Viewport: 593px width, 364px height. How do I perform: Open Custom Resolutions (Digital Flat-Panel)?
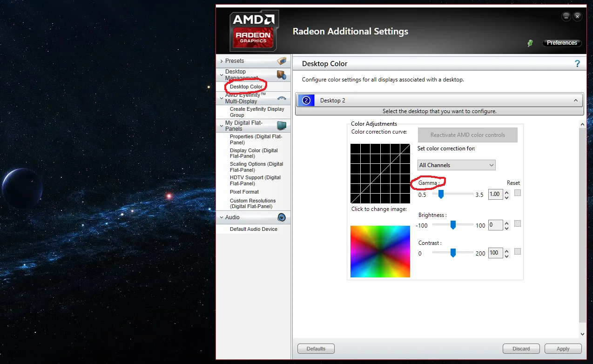point(253,203)
